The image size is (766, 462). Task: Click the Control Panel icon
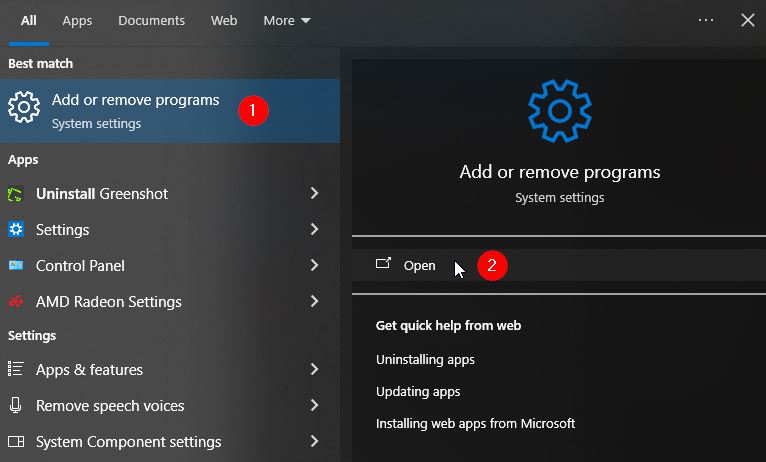tap(16, 266)
